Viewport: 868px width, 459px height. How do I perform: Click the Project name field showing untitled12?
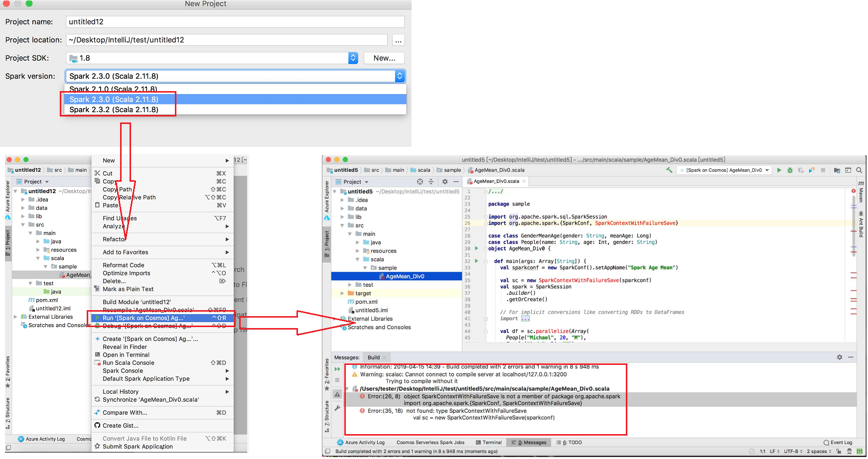234,21
